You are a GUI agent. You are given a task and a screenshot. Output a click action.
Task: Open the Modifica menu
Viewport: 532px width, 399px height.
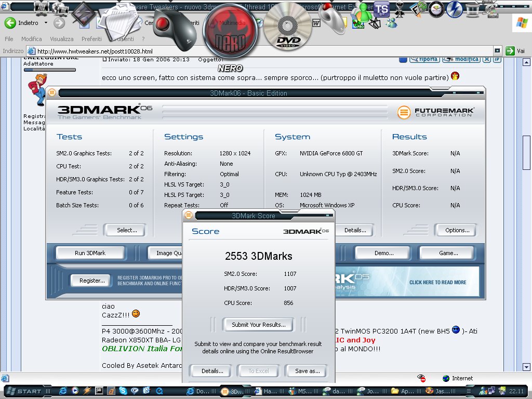click(x=32, y=39)
